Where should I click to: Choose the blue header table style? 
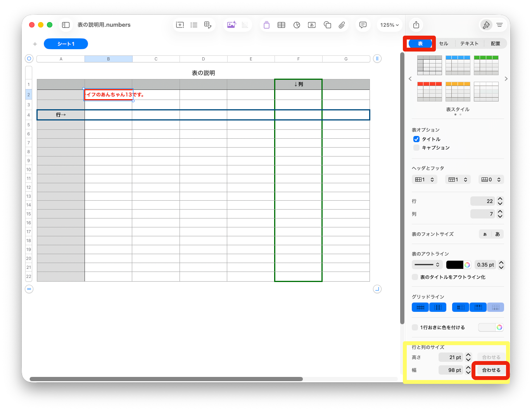coord(458,65)
